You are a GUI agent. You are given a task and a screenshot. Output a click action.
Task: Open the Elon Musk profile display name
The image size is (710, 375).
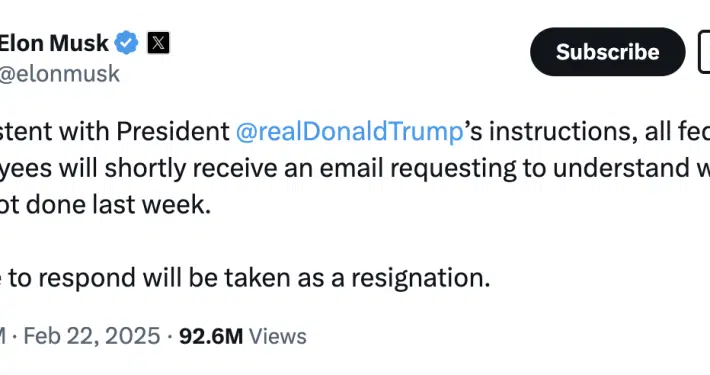coord(54,43)
